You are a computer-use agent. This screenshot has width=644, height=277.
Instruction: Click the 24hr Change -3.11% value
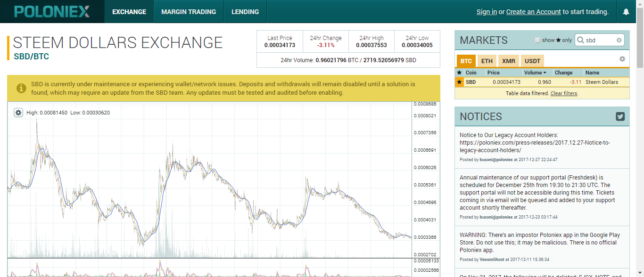pyautogui.click(x=326, y=46)
